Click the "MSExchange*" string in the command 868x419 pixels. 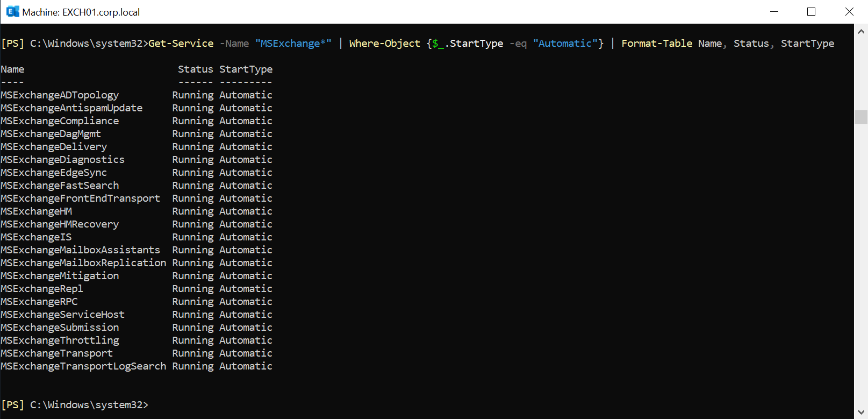[293, 44]
